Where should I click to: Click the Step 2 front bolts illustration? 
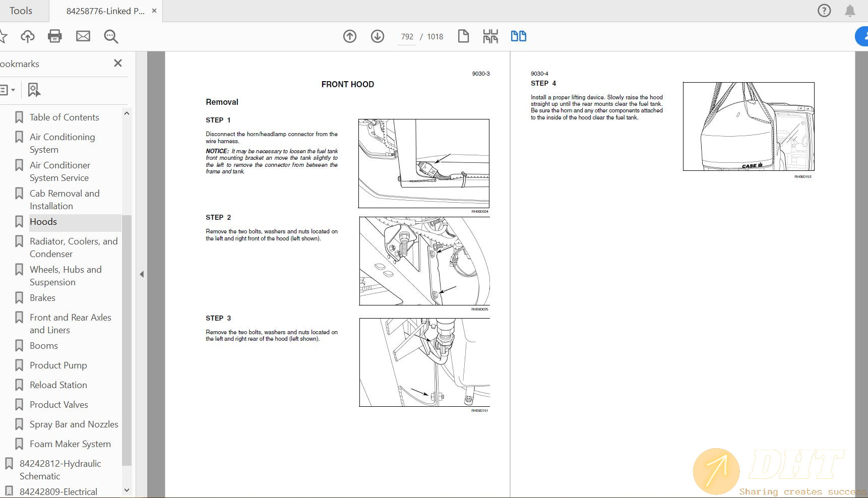[x=424, y=261]
